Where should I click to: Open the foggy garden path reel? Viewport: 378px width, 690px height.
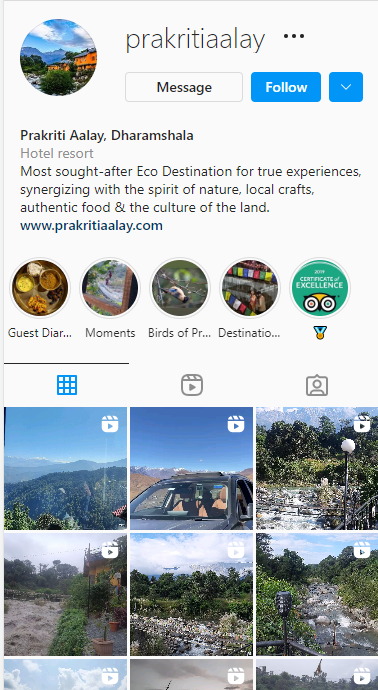click(x=66, y=595)
